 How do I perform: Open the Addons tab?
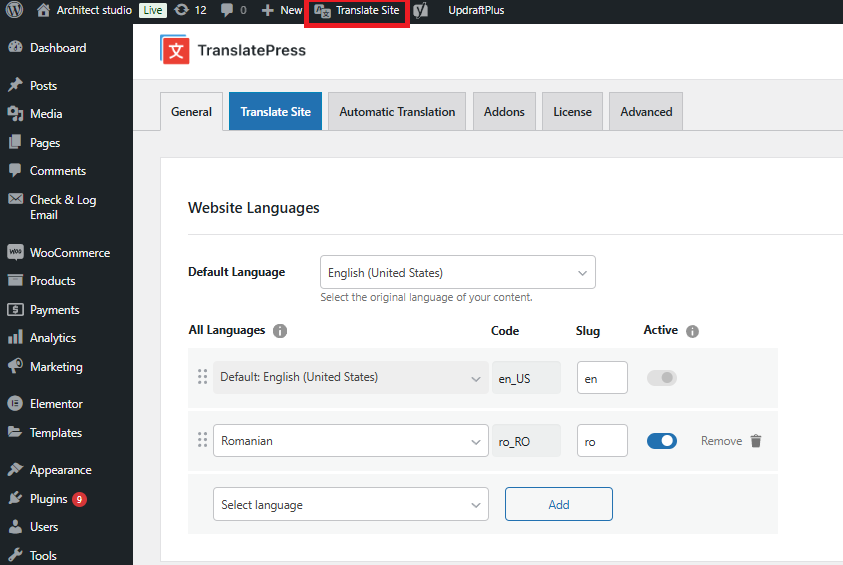click(x=504, y=111)
